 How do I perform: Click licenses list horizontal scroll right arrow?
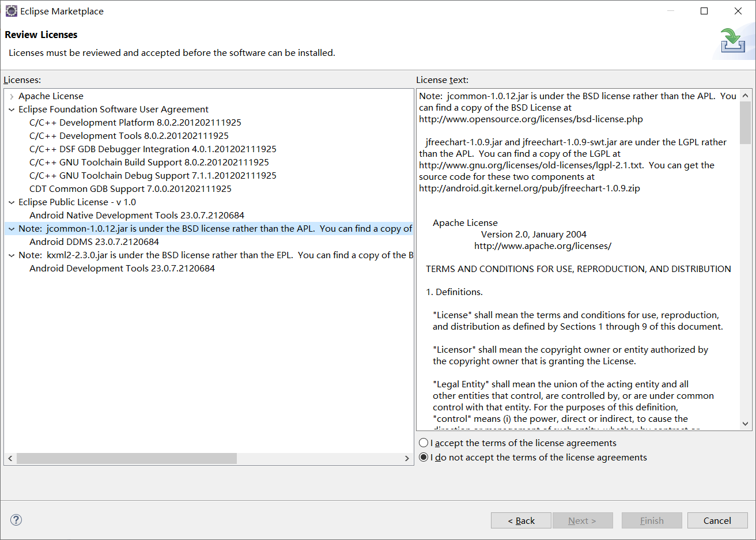coord(407,458)
